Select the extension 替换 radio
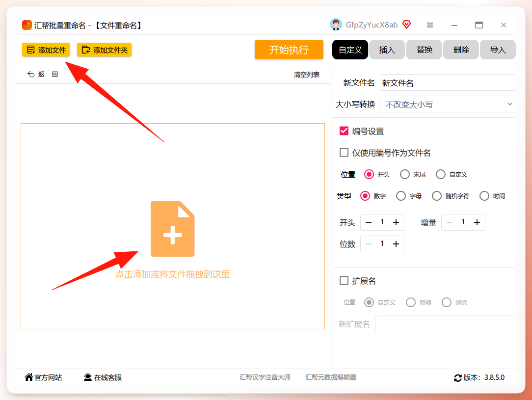 [411, 302]
